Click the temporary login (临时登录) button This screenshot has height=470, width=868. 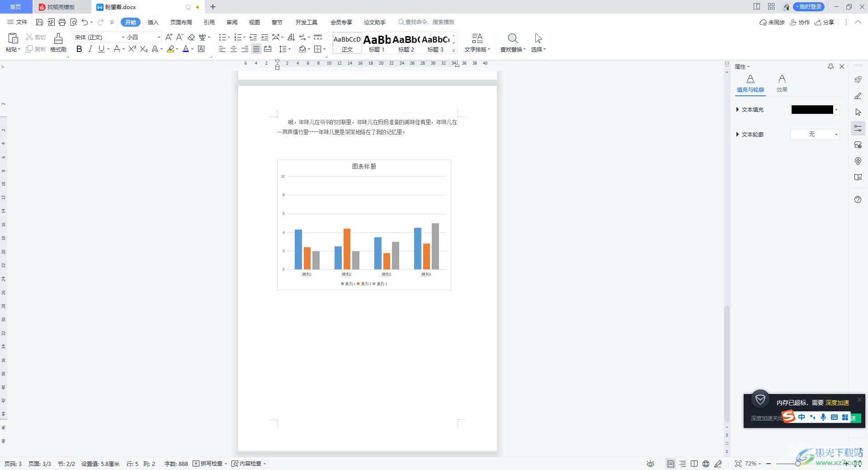pyautogui.click(x=808, y=7)
